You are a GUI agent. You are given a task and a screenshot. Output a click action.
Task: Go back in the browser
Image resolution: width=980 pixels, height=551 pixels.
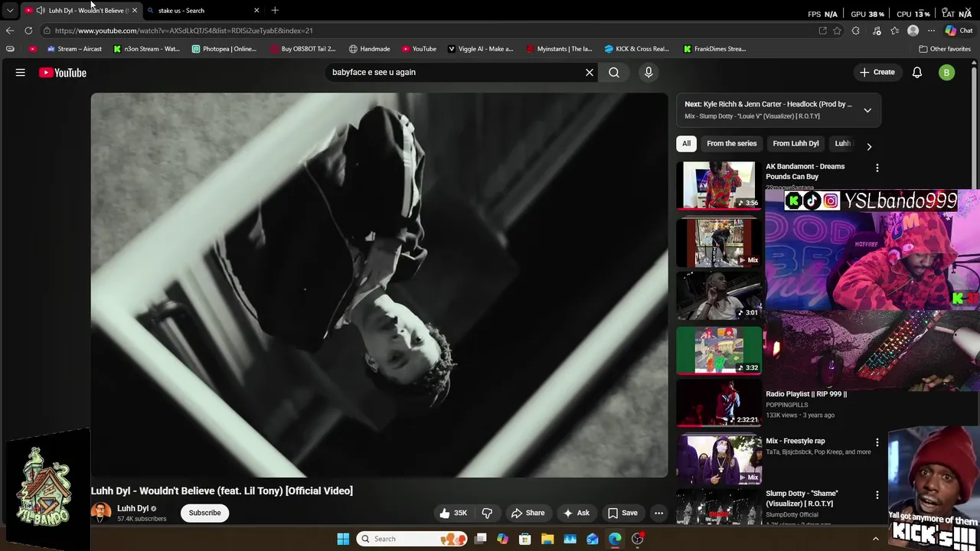(x=9, y=31)
